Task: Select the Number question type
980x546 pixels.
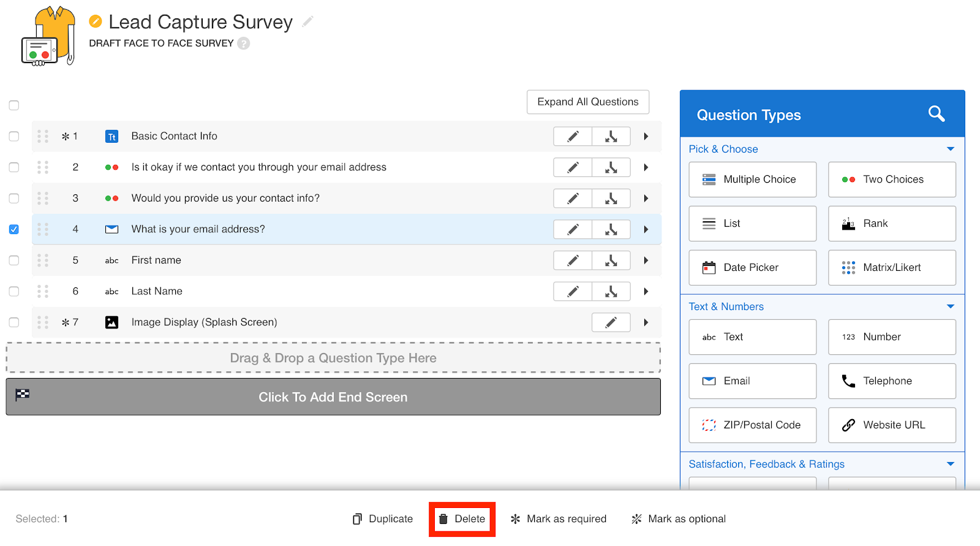Action: pos(892,337)
